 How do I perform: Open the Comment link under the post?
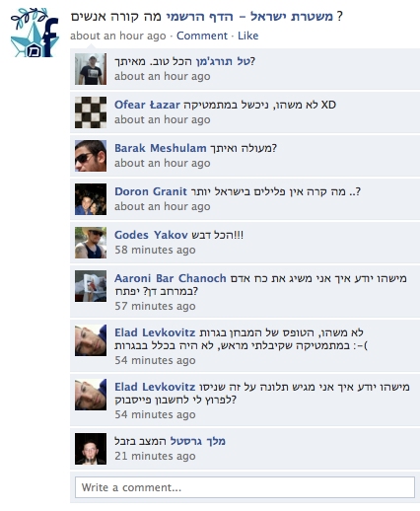point(202,36)
